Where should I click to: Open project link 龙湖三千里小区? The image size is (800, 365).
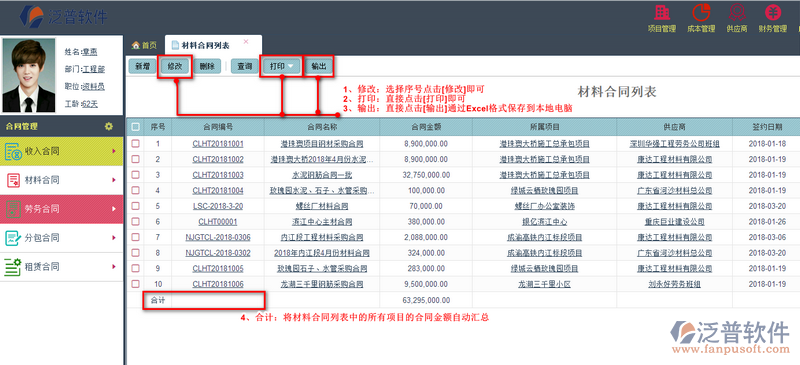544,284
